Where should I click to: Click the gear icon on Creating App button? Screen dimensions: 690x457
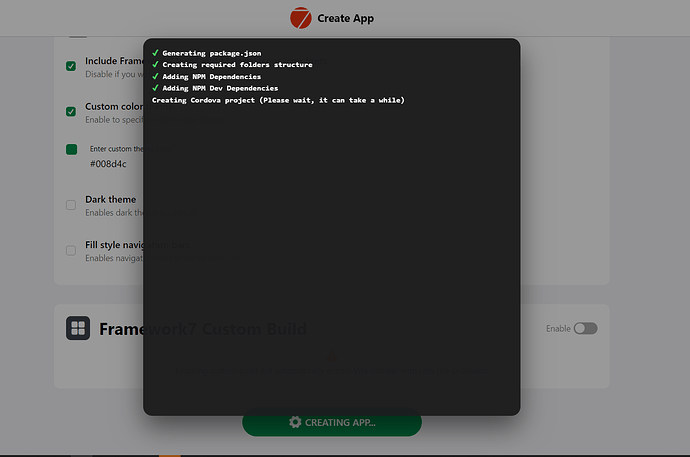point(295,422)
